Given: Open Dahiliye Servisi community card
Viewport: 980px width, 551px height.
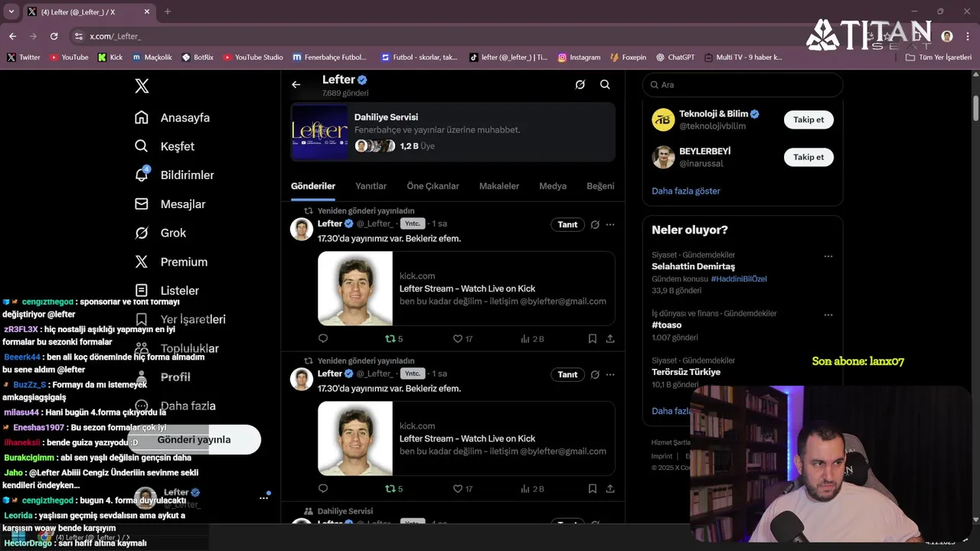Looking at the screenshot, I should click(452, 132).
